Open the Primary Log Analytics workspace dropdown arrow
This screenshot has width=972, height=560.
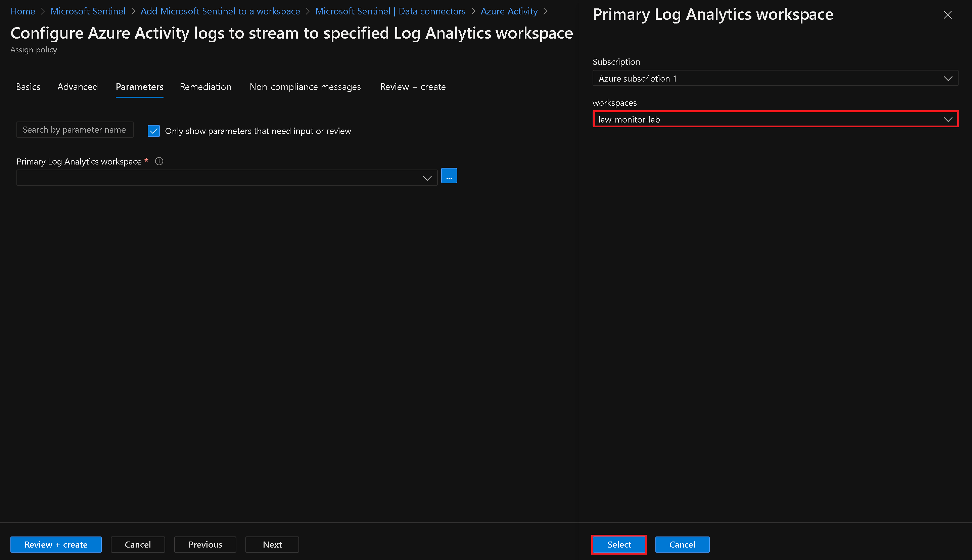click(x=427, y=178)
